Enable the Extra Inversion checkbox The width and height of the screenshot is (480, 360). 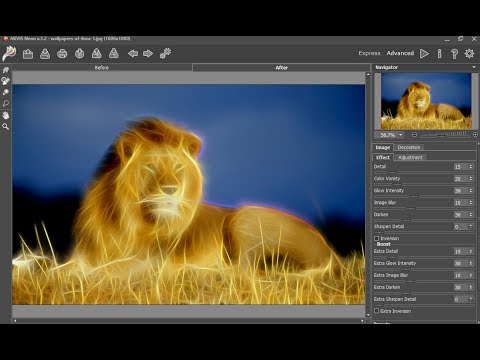click(x=377, y=311)
